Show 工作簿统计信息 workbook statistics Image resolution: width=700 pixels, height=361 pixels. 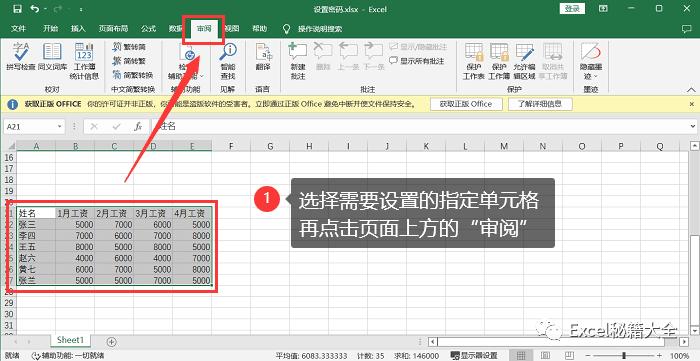click(x=84, y=62)
